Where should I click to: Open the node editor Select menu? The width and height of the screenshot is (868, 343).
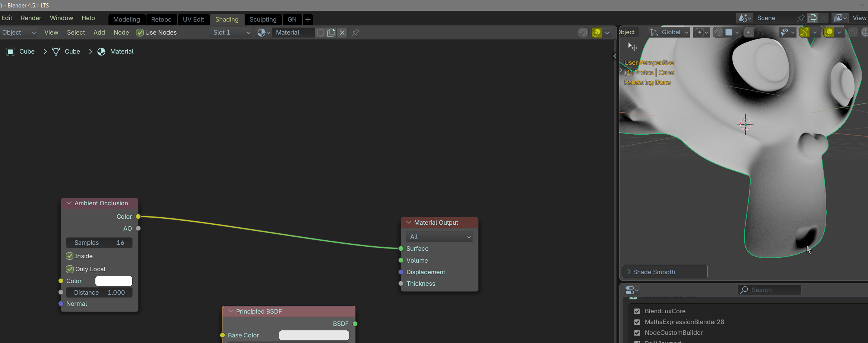tap(76, 33)
